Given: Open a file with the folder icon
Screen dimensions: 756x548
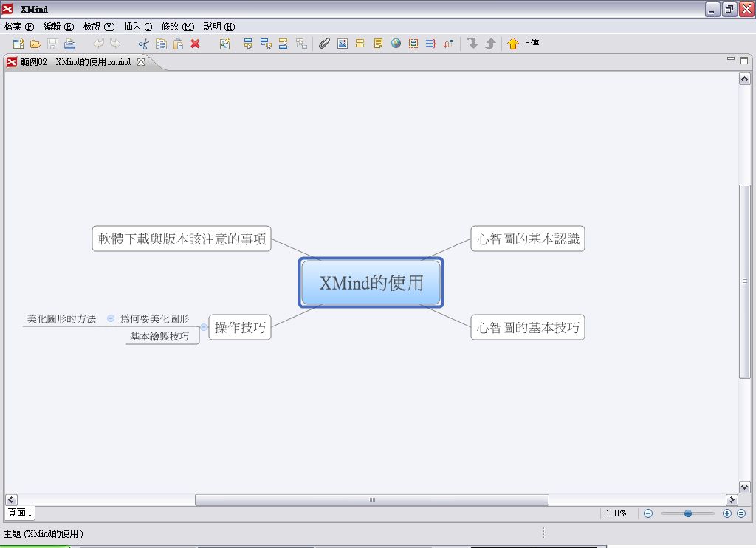Looking at the screenshot, I should pyautogui.click(x=35, y=44).
